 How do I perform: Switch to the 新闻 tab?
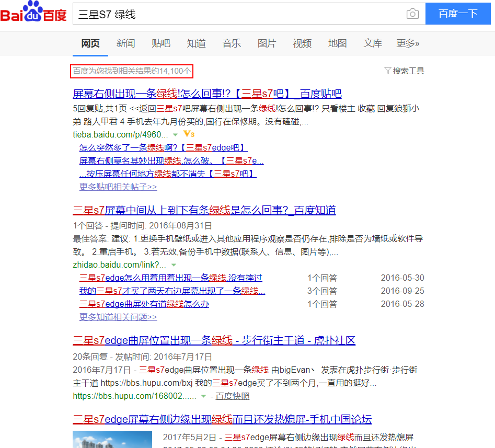[x=125, y=44]
